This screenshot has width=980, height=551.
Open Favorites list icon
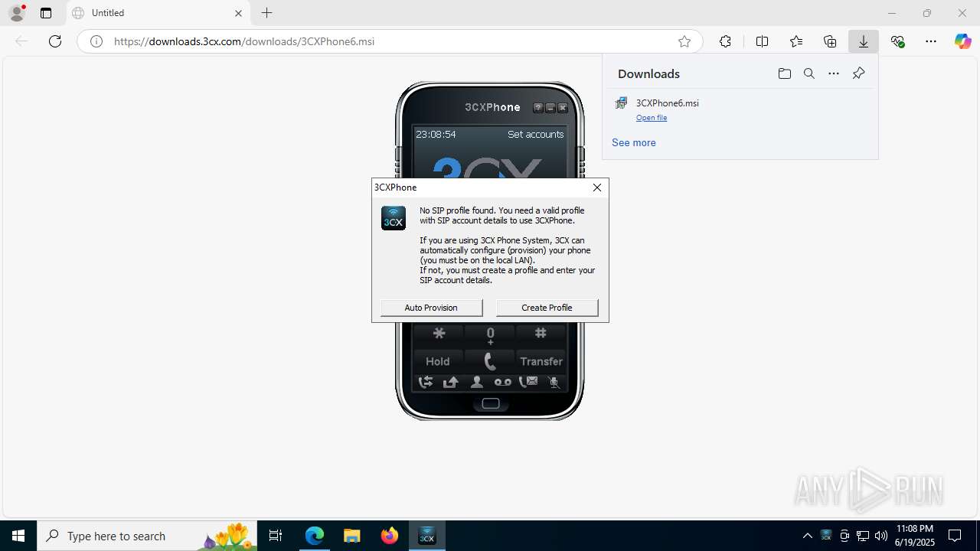click(x=796, y=41)
